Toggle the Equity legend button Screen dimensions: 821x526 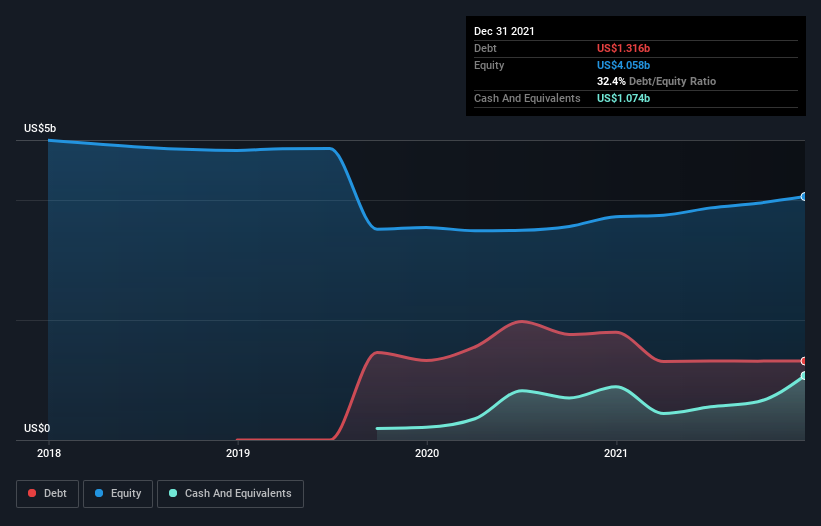(118, 494)
